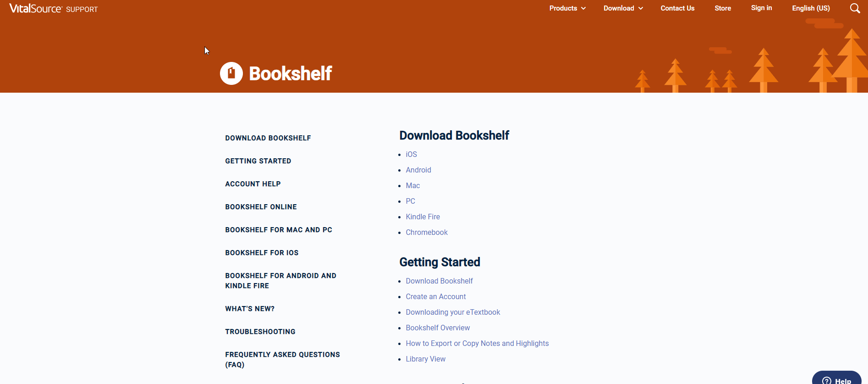Open Frequently Asked Questions (FAQ) section
The image size is (868, 384).
coord(282,360)
